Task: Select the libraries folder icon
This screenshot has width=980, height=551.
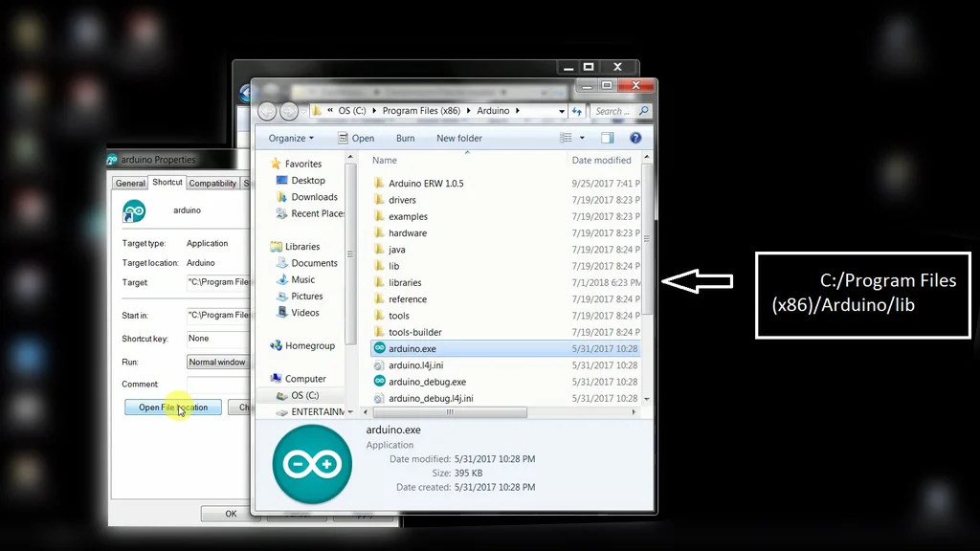Action: pos(379,282)
